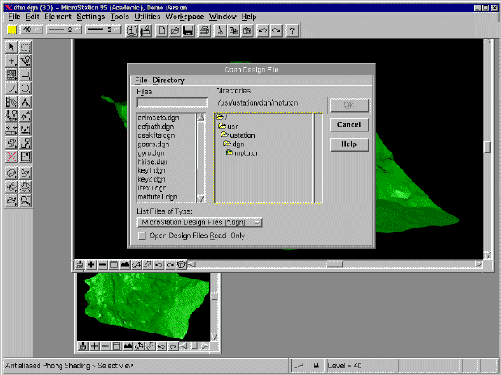Screen dimensions: 501x375
Task: Click the question mark Help toolbar icon
Action: pos(292,31)
